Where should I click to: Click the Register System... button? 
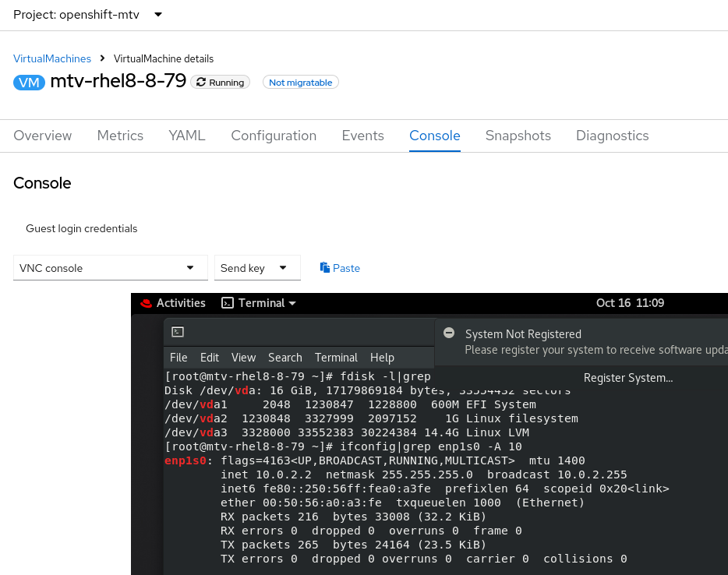[x=628, y=378]
